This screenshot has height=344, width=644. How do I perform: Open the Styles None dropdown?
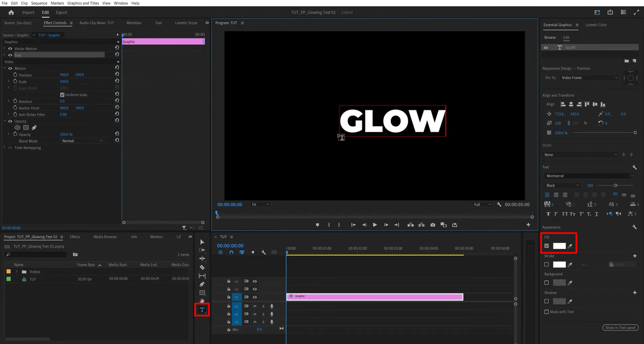[581, 155]
